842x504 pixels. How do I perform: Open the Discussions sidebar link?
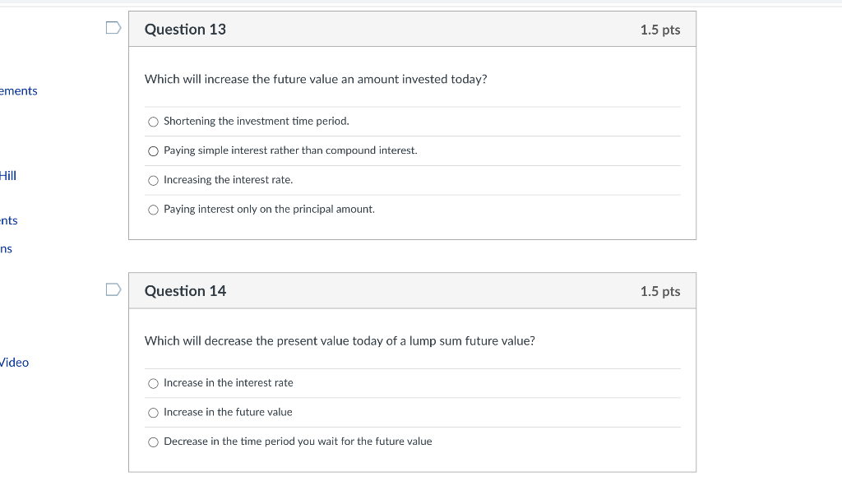6,247
